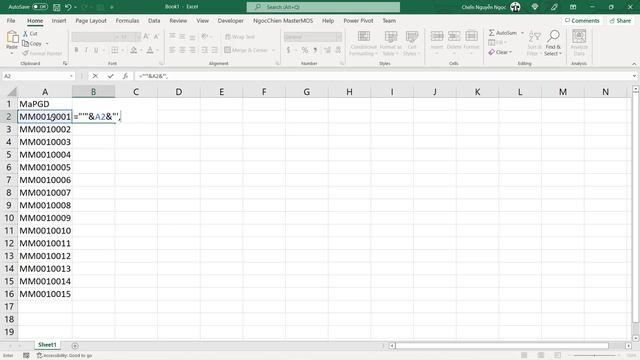Click the Undo arrow icon

tap(68, 7)
